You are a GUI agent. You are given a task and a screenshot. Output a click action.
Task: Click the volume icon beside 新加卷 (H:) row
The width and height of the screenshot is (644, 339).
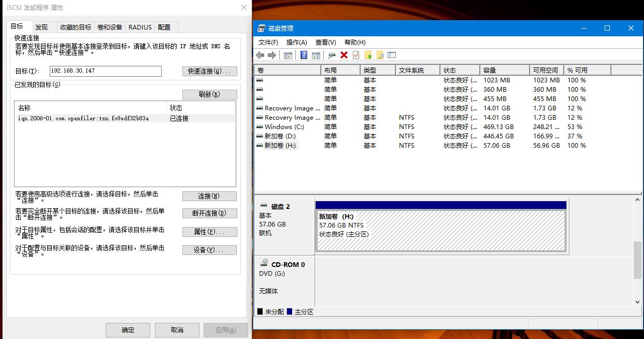(260, 145)
